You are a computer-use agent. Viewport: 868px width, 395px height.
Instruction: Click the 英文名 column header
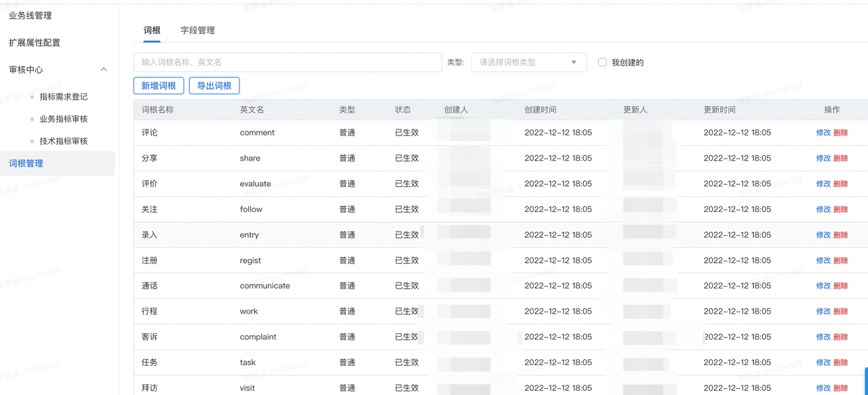[252, 110]
